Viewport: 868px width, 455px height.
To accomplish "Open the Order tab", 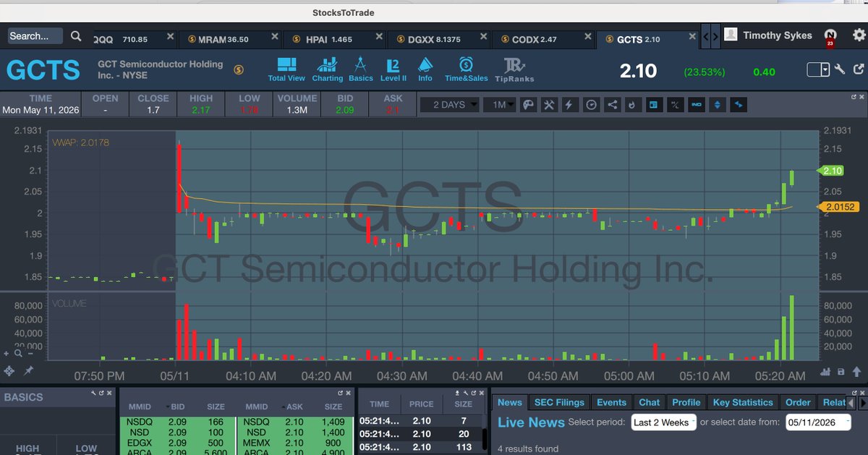I will 798,402.
